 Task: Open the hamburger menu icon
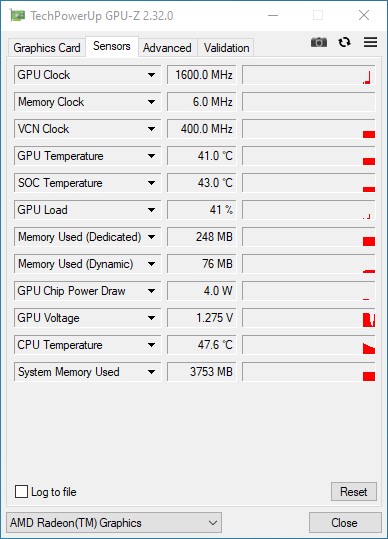click(x=370, y=42)
